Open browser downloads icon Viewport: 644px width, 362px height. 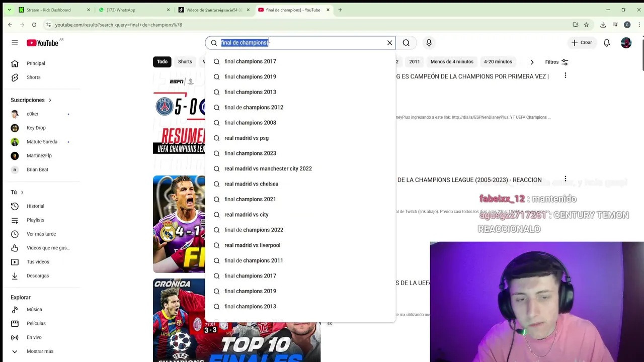[x=603, y=25]
